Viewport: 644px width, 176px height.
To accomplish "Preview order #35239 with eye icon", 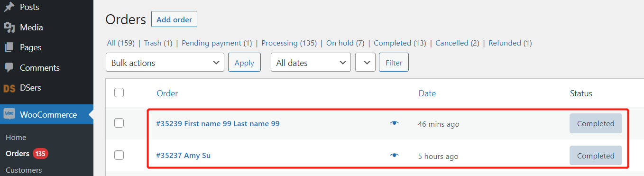I will click(394, 123).
